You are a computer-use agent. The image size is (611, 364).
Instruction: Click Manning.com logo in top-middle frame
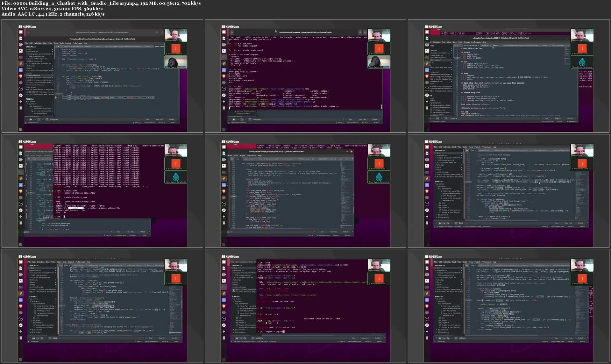tap(230, 27)
